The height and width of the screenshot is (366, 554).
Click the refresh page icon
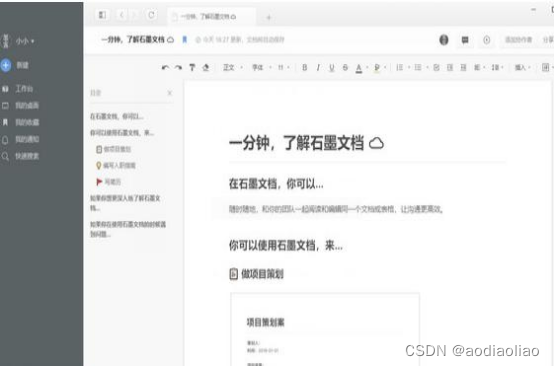pos(151,15)
